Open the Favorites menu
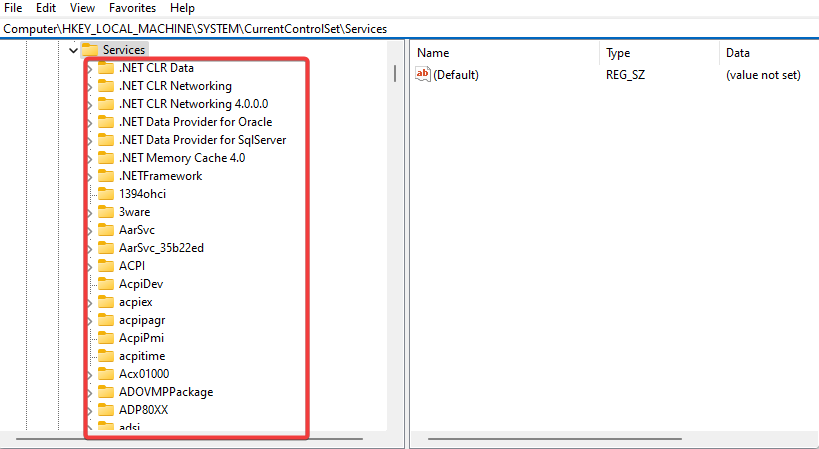Screen dimensions: 819x449 [x=133, y=8]
